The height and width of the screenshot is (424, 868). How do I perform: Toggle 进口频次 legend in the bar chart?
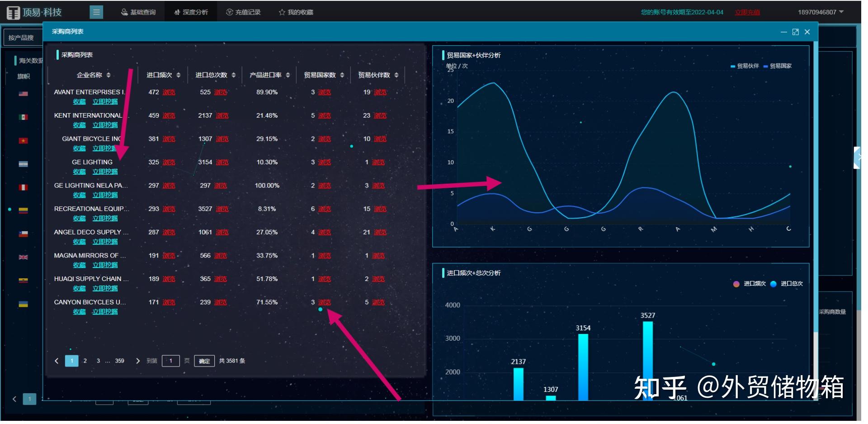coord(750,284)
